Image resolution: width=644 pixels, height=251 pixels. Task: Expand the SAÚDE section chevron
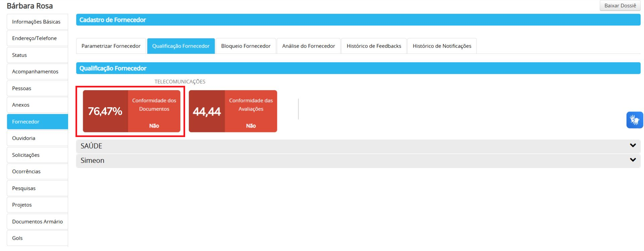633,145
